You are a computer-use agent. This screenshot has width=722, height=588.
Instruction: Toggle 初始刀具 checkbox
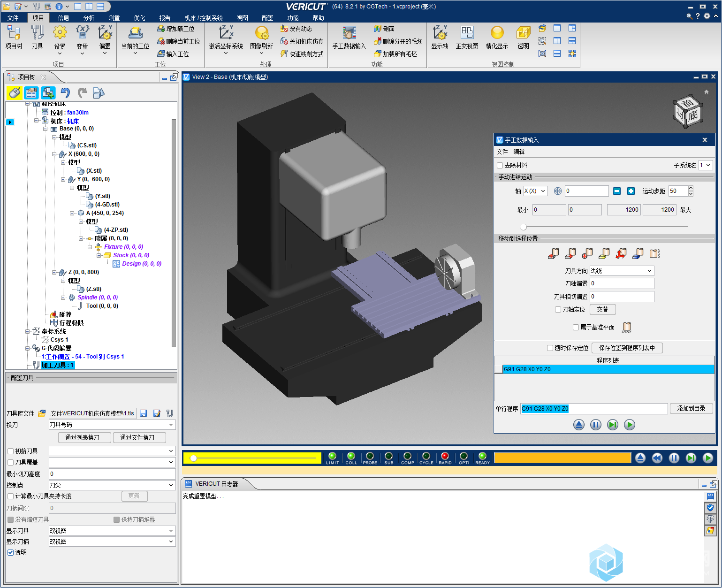coord(11,451)
